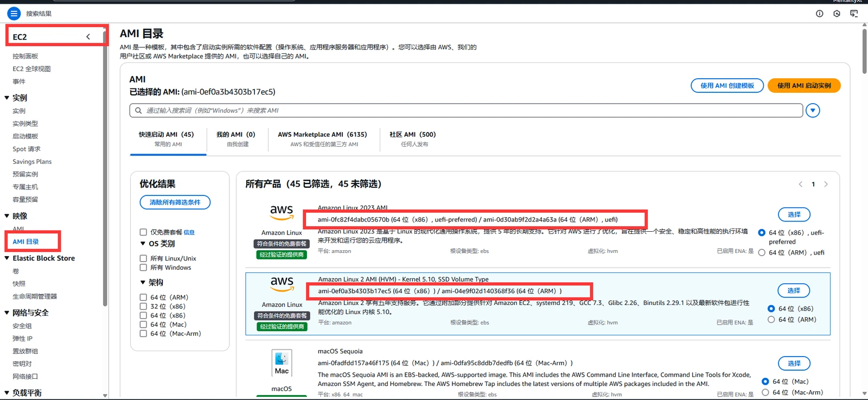Open 实例类型 in the sidebar
Image resolution: width=868 pixels, height=400 pixels.
click(25, 124)
